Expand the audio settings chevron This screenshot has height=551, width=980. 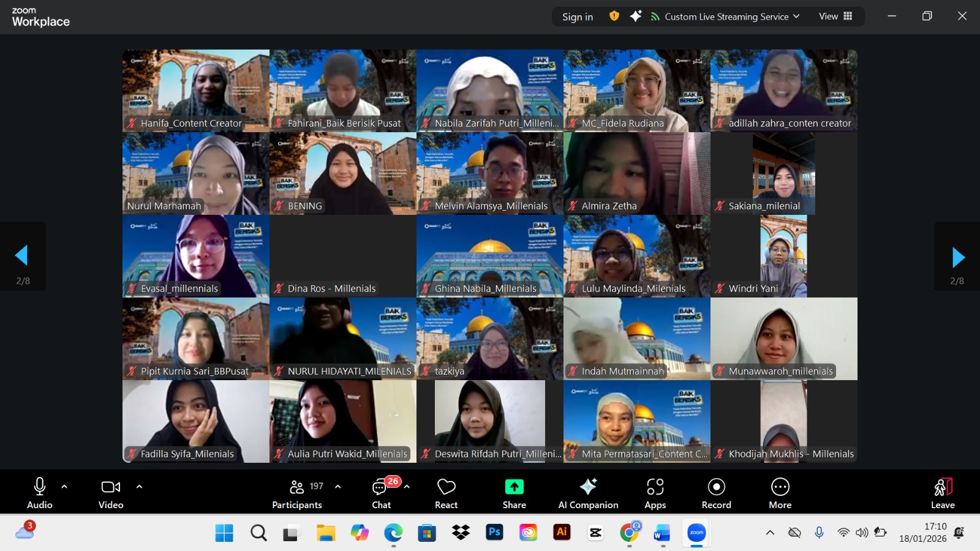pos(65,487)
